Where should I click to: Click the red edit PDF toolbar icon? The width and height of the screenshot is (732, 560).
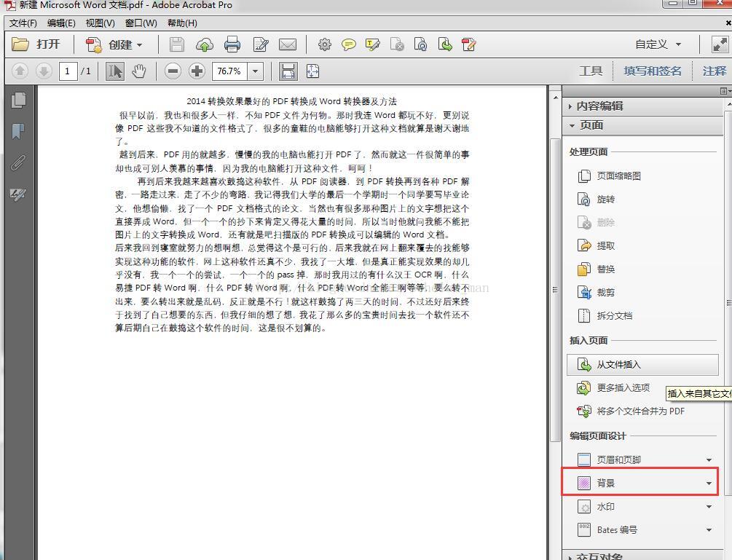(x=468, y=45)
